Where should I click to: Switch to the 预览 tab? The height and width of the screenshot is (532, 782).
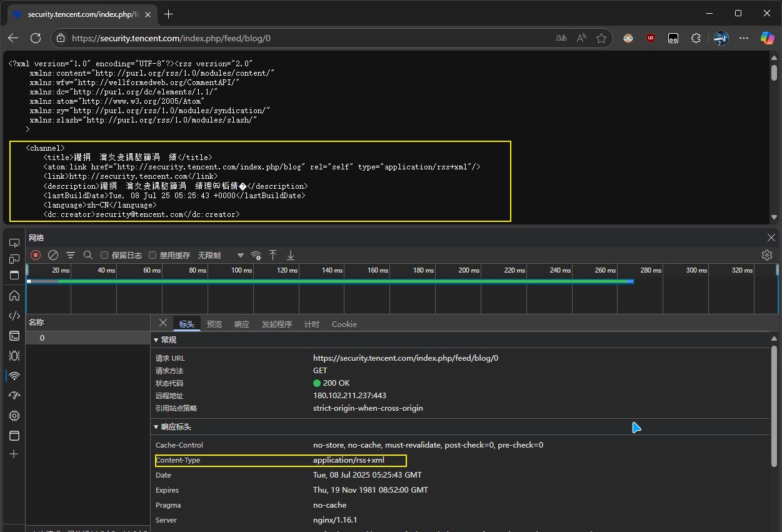click(x=214, y=324)
